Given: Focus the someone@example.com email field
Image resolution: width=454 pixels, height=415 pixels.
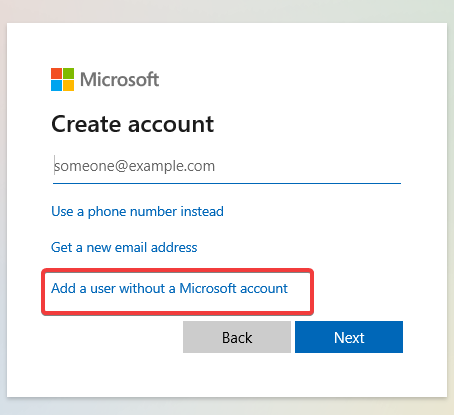Looking at the screenshot, I should 227,166.
